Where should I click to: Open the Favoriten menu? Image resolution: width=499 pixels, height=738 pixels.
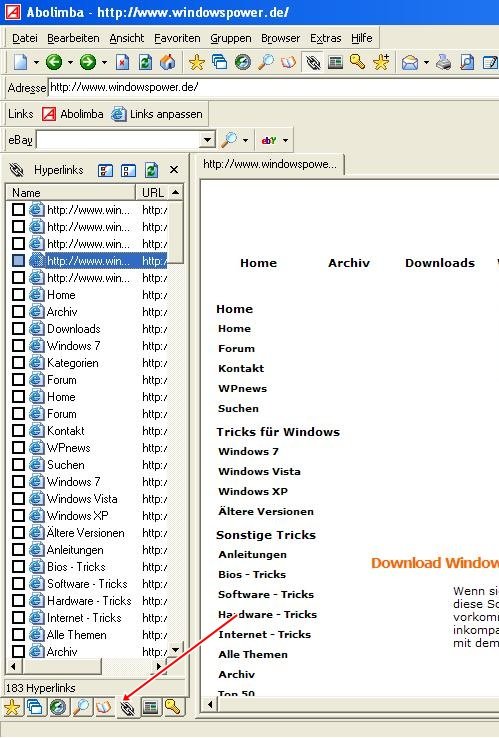[177, 38]
